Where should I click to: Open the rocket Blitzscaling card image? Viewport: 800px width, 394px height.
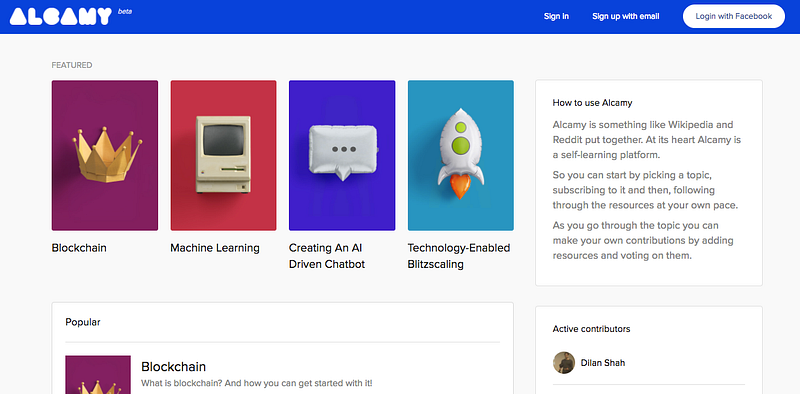[x=461, y=155]
